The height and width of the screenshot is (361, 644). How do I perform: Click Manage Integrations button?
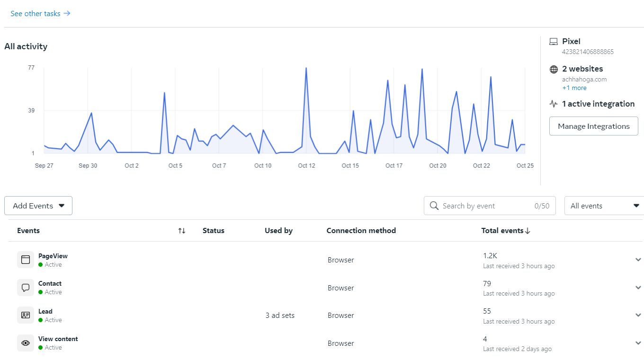[593, 126]
